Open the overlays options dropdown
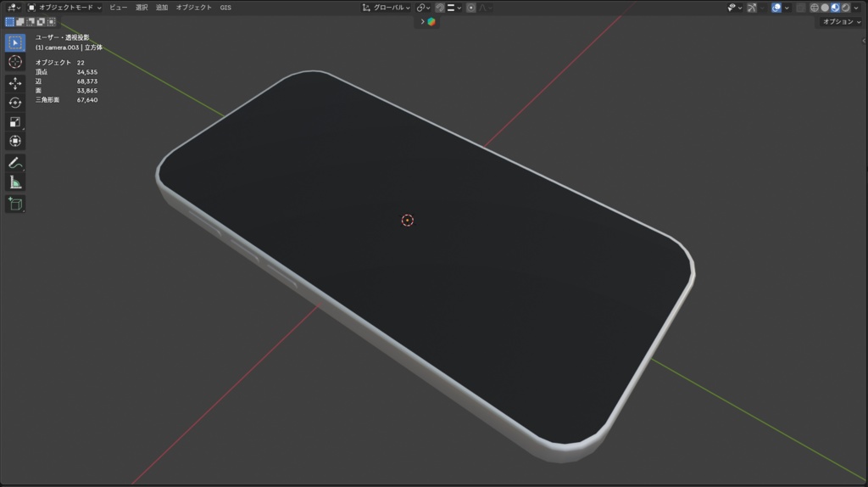The width and height of the screenshot is (868, 487). (787, 7)
